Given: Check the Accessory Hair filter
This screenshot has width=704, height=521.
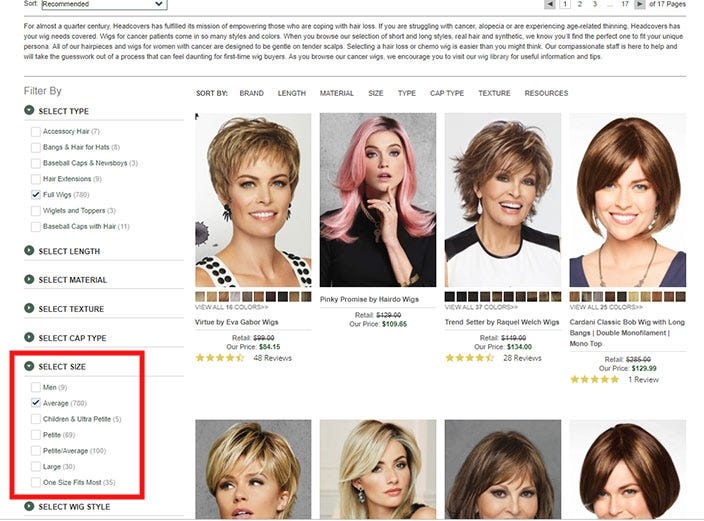Looking at the screenshot, I should pos(36,132).
